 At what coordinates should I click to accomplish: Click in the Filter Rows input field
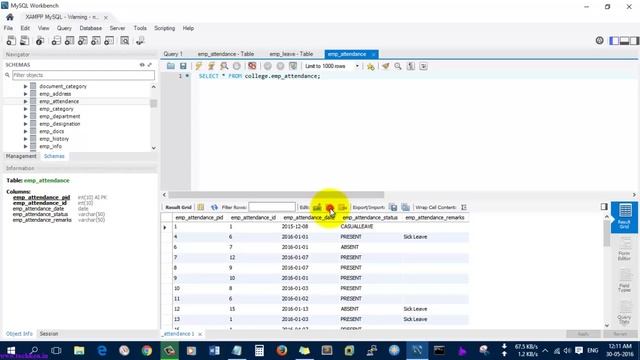point(272,207)
